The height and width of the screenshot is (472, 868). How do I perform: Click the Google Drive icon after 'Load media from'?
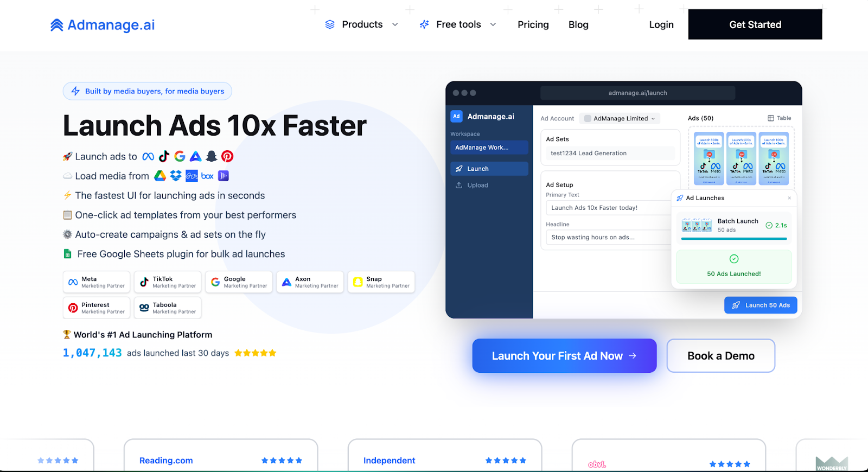click(160, 176)
